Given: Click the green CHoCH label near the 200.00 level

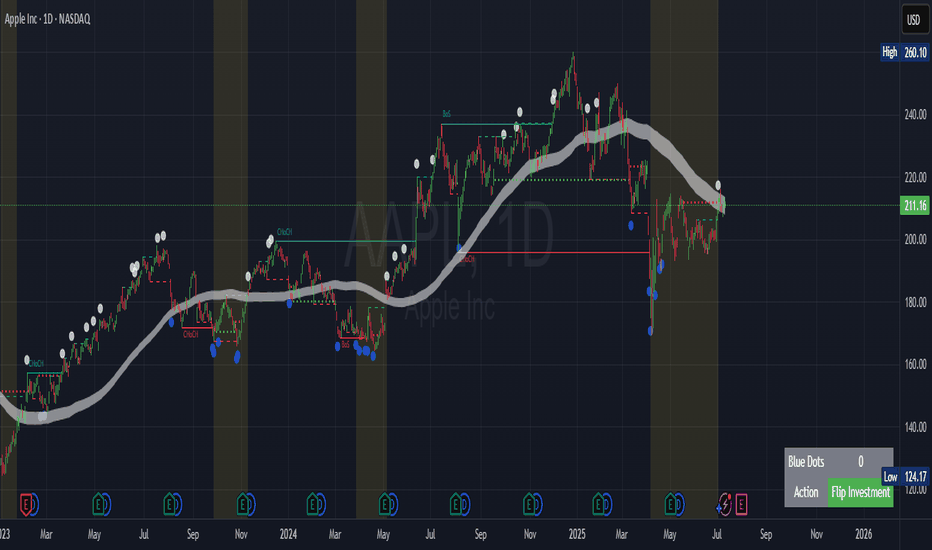Looking at the screenshot, I should [285, 232].
